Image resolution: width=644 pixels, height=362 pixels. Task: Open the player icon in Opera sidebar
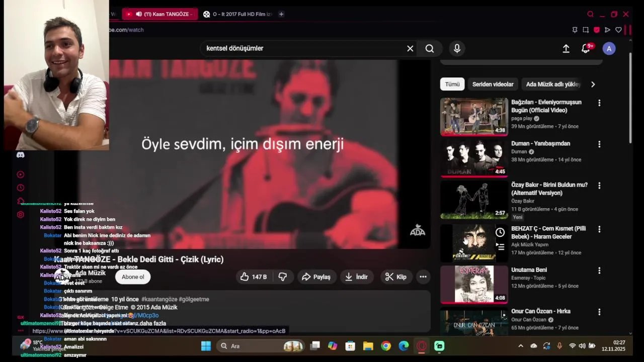[21, 174]
